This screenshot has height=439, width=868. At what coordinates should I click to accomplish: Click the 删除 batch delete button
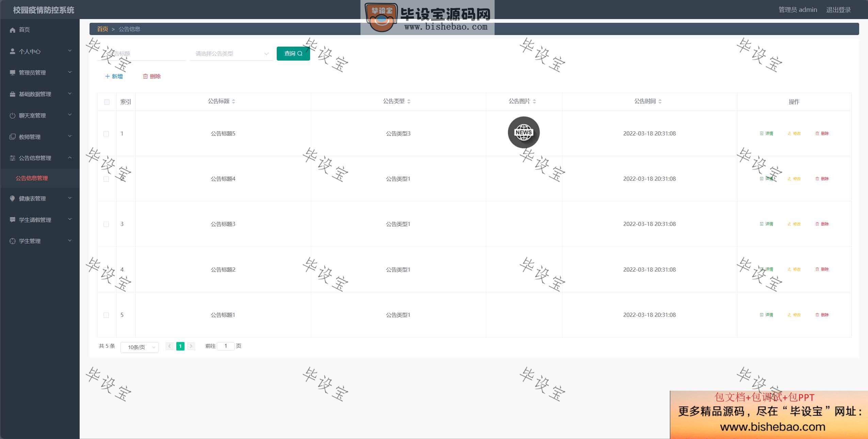(152, 76)
